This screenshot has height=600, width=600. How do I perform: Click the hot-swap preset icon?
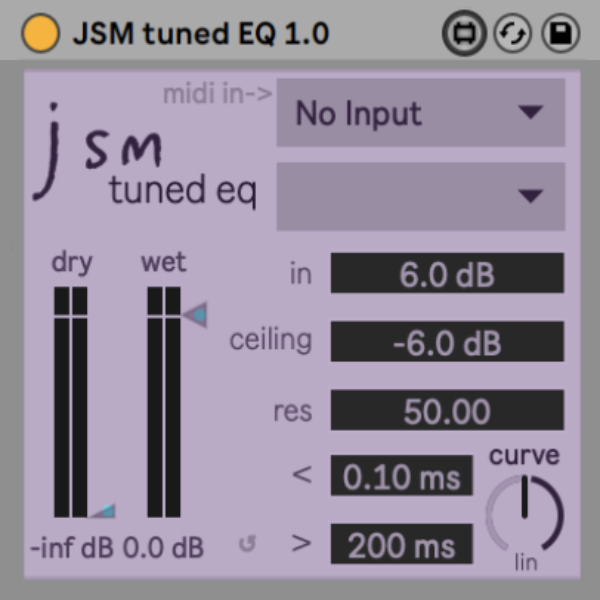coord(512,33)
